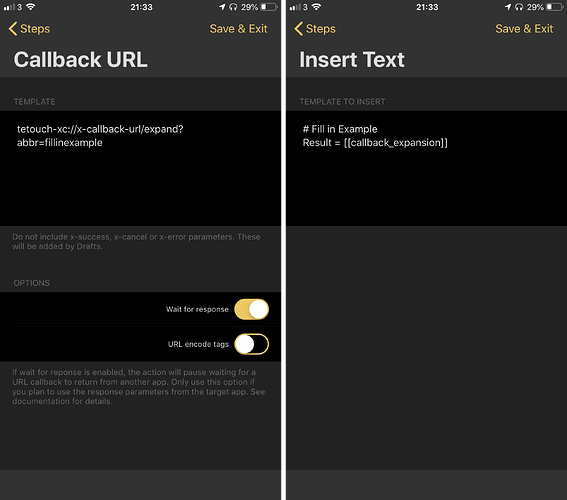567x500 pixels.
Task: Tap the Insert Text title heading
Action: [351, 59]
